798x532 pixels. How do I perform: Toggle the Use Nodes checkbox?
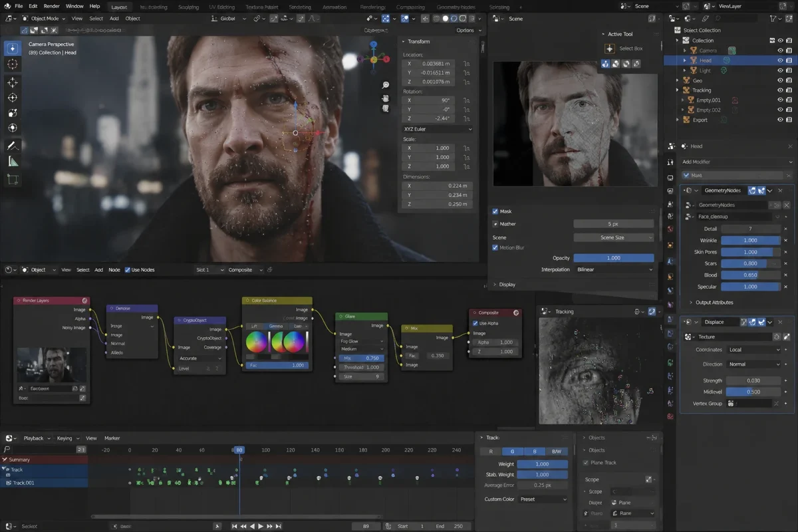pyautogui.click(x=128, y=270)
